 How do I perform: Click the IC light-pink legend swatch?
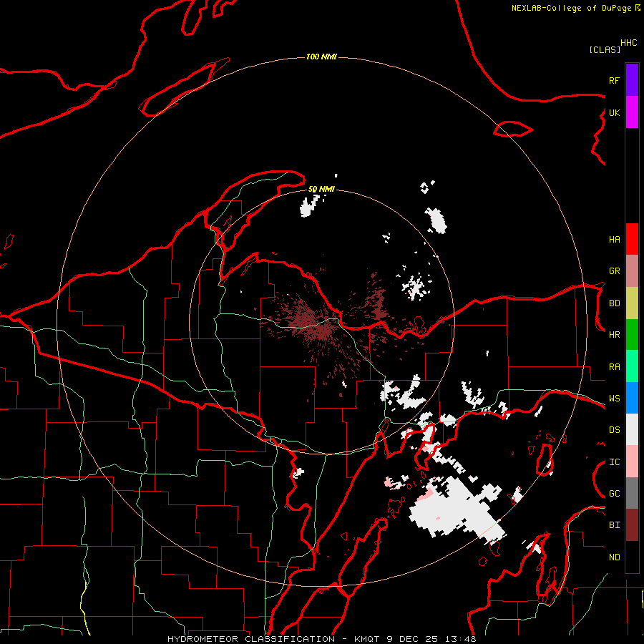[632, 462]
